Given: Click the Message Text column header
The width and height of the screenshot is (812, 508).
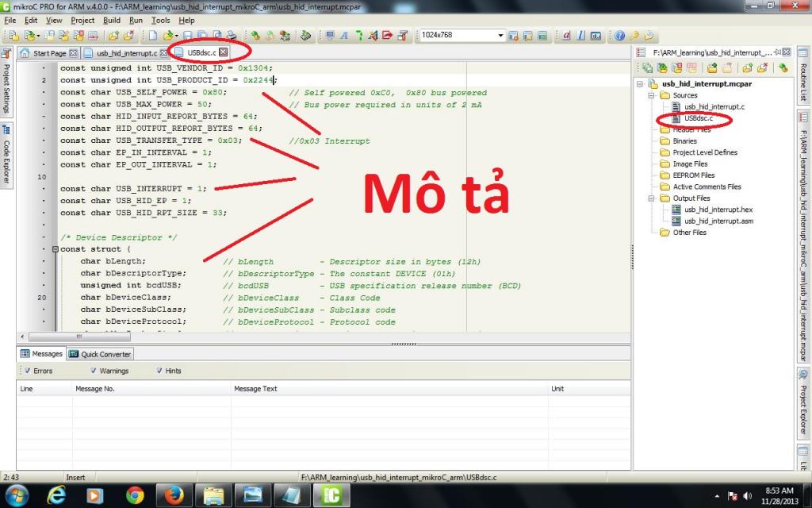Looking at the screenshot, I should (389, 388).
